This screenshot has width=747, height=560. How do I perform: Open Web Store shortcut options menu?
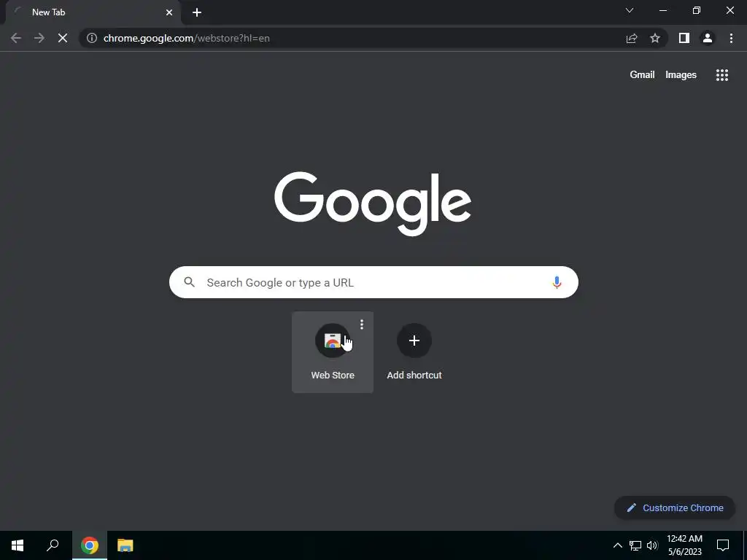[362, 324]
